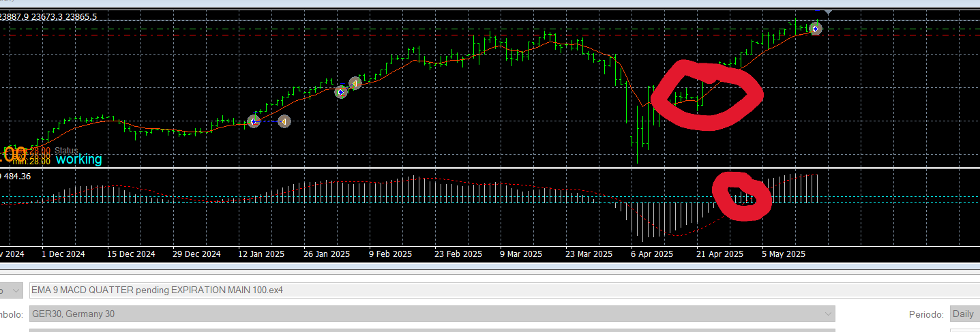Viewport: 980px width, 332px height.
Task: Select the orange exit arrow above the 26 Jan entry
Action: 355,83
